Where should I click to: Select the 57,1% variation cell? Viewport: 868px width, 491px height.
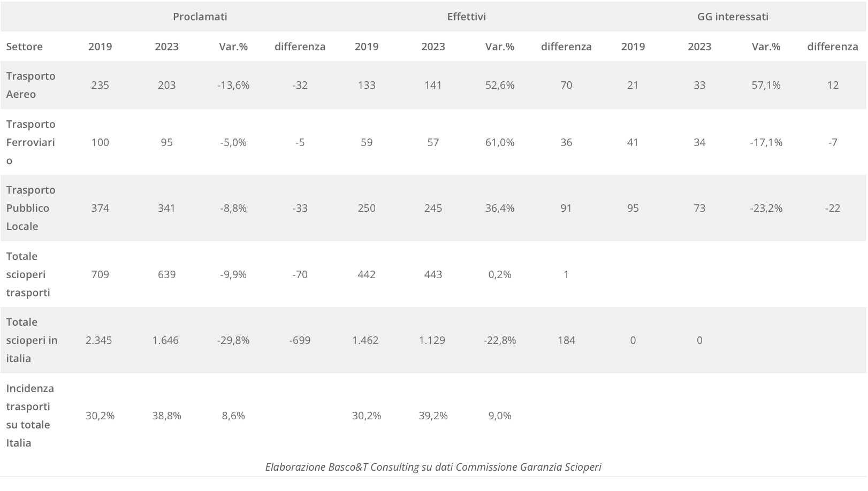766,85
